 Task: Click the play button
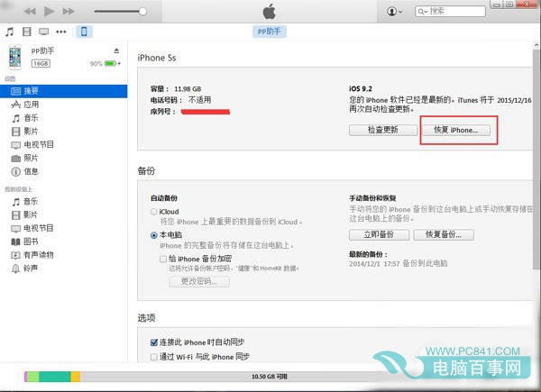click(49, 12)
